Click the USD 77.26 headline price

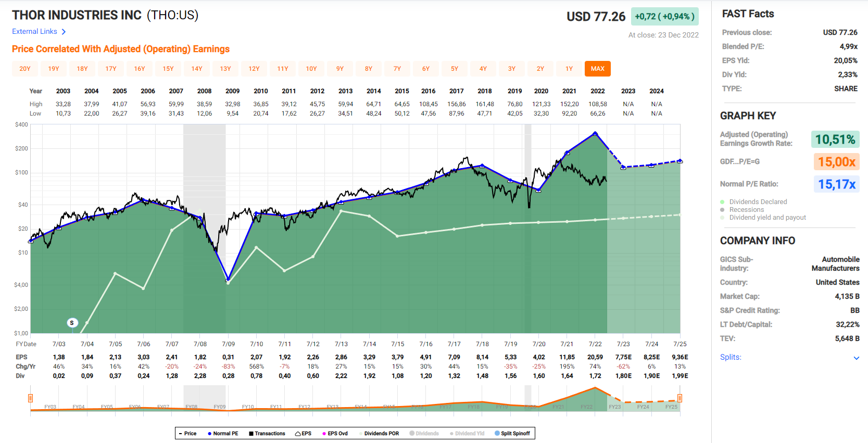coord(596,17)
